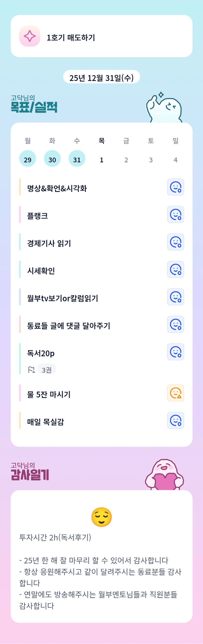The width and height of the screenshot is (203, 644).
Task: Click the smiley icon next to 월부tv보기or칼럼읽기
Action: 176,297
